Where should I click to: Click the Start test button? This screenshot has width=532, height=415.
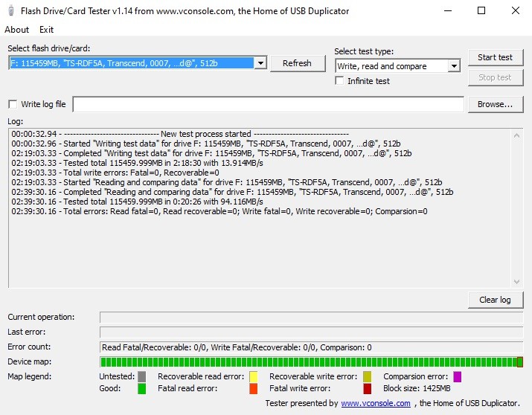click(x=496, y=57)
